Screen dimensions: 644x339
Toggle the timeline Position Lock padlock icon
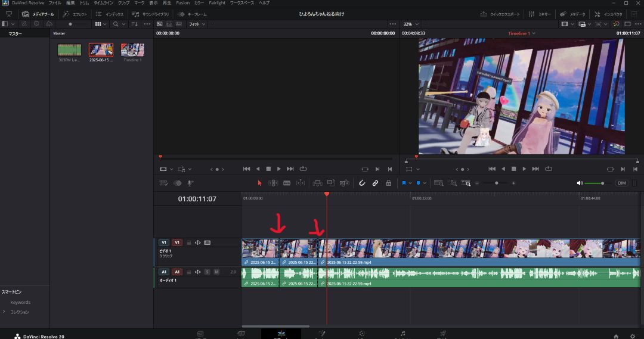[388, 184]
